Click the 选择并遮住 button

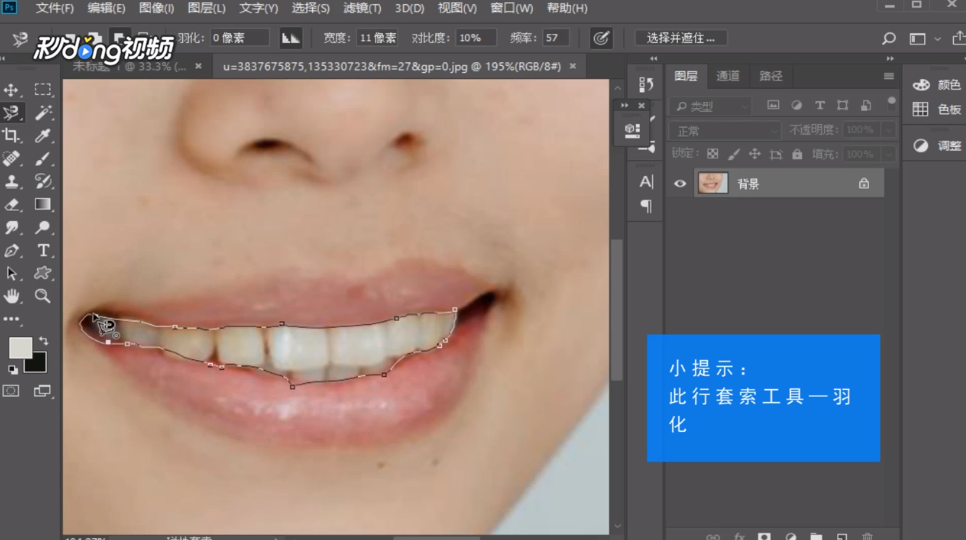point(681,38)
